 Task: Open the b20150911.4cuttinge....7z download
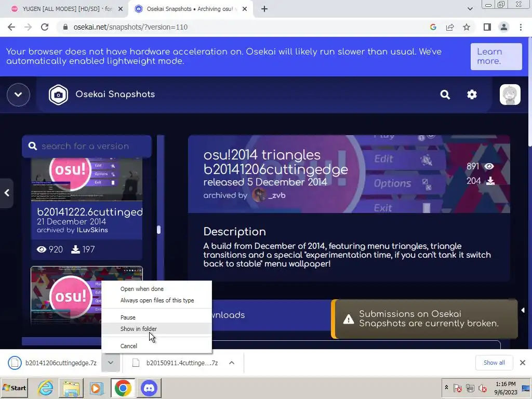176,363
